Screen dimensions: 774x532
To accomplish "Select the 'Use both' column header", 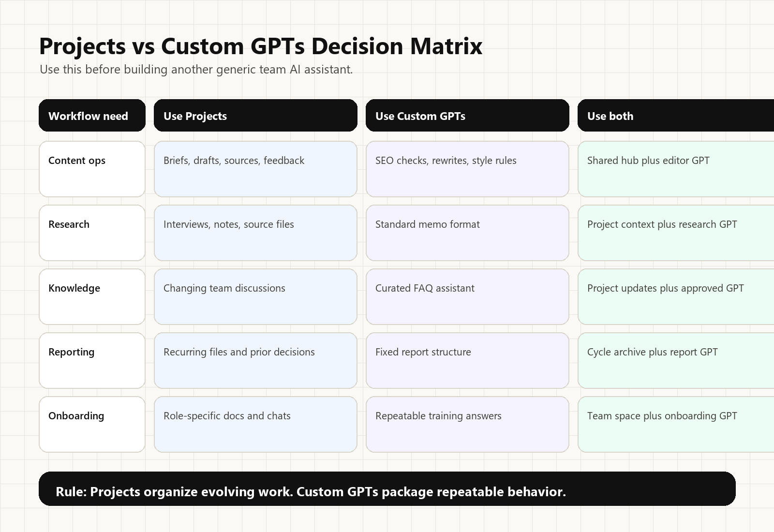I will pos(676,115).
